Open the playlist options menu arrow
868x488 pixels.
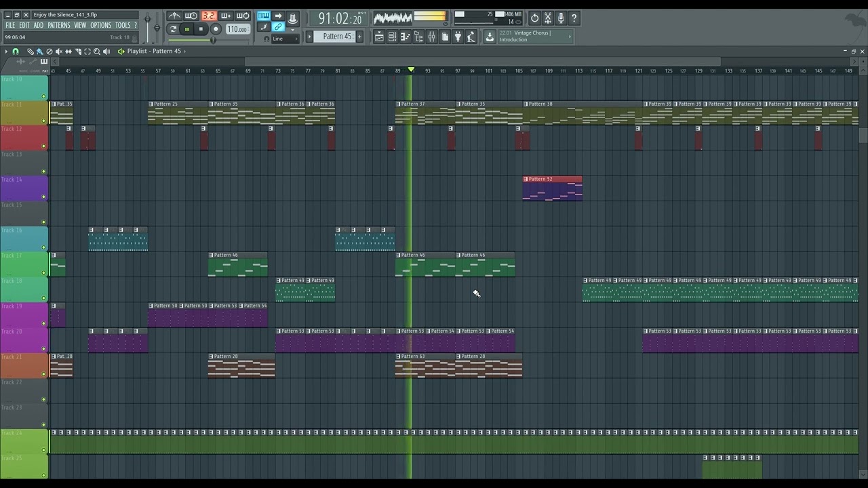pos(6,52)
